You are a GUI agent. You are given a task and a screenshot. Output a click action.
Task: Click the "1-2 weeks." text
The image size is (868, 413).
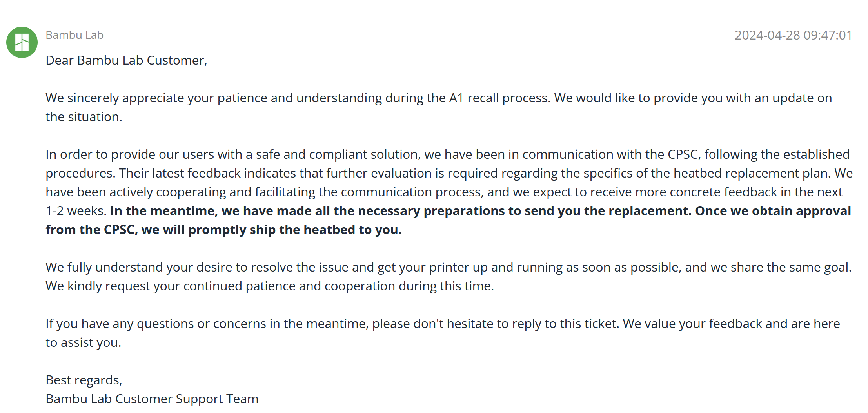click(x=76, y=211)
